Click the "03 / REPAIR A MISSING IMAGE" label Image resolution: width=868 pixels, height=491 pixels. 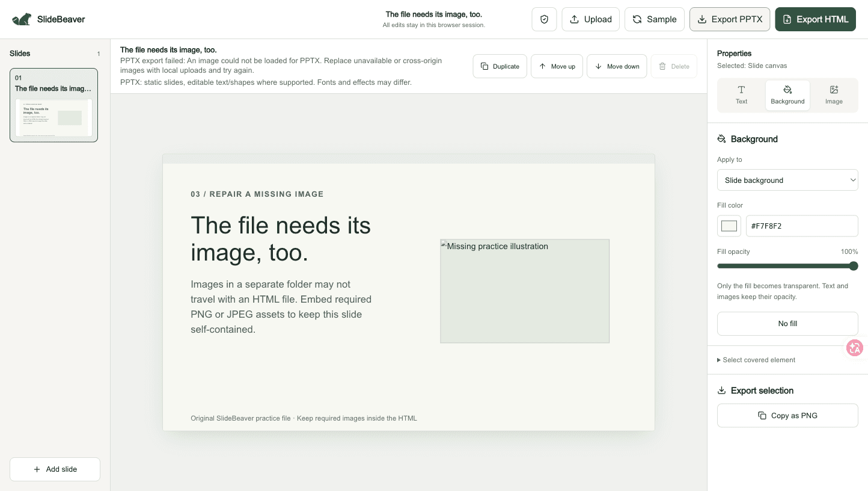(257, 194)
